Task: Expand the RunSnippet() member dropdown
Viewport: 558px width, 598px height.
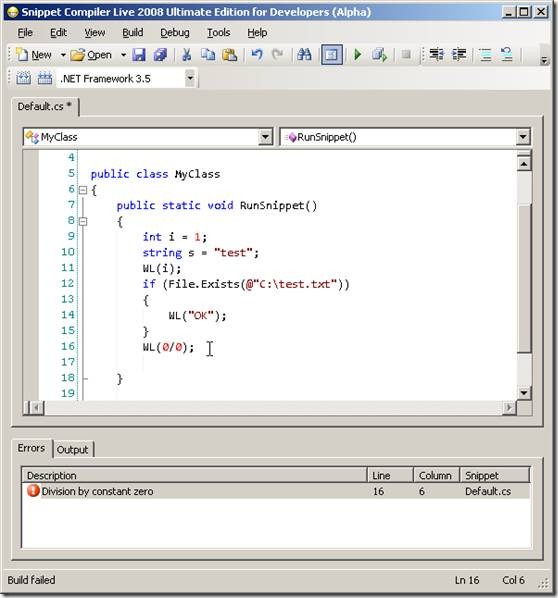Action: (x=523, y=137)
